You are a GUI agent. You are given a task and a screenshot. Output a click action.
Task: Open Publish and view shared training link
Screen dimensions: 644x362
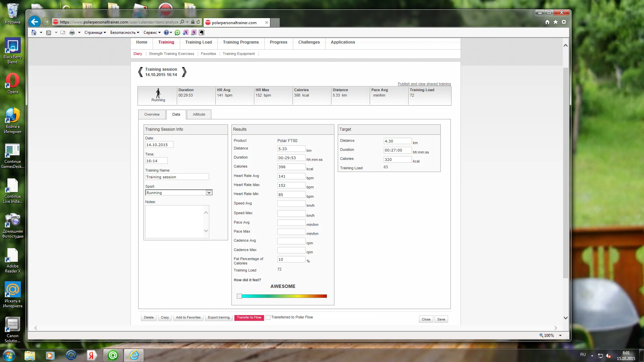coord(424,84)
